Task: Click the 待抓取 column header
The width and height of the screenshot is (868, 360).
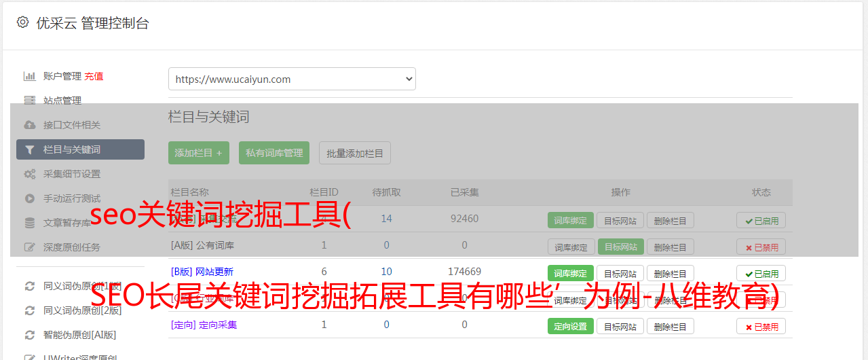Action: (x=386, y=192)
